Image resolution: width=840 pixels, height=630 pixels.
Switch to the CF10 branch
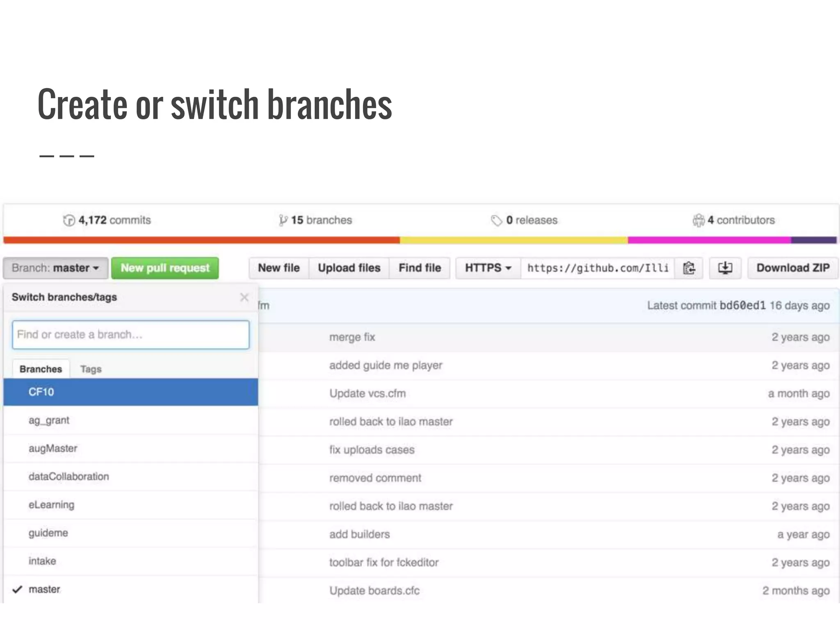(x=41, y=392)
